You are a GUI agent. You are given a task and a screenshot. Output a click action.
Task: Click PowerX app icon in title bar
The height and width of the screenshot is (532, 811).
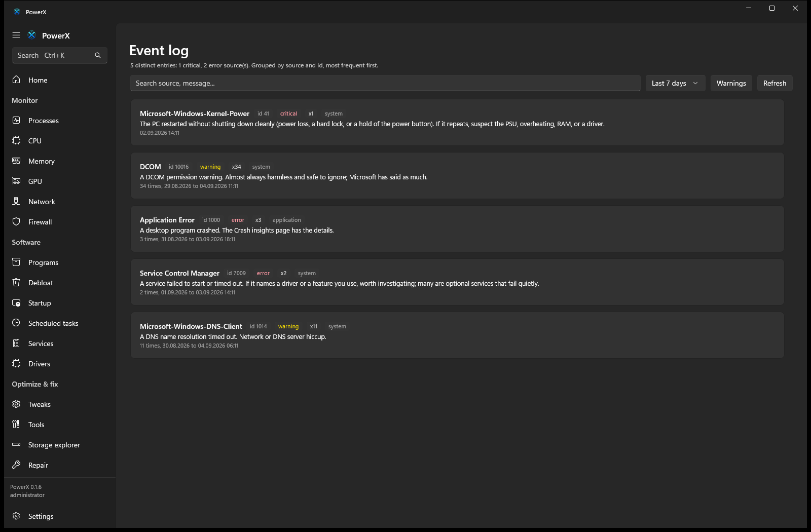(x=17, y=12)
